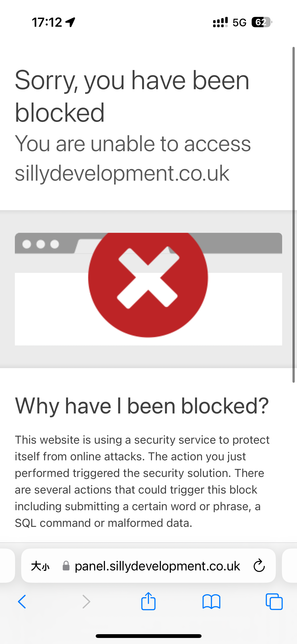Tap the battery indicator showing 62
Image resolution: width=297 pixels, height=644 pixels.
[x=262, y=22]
